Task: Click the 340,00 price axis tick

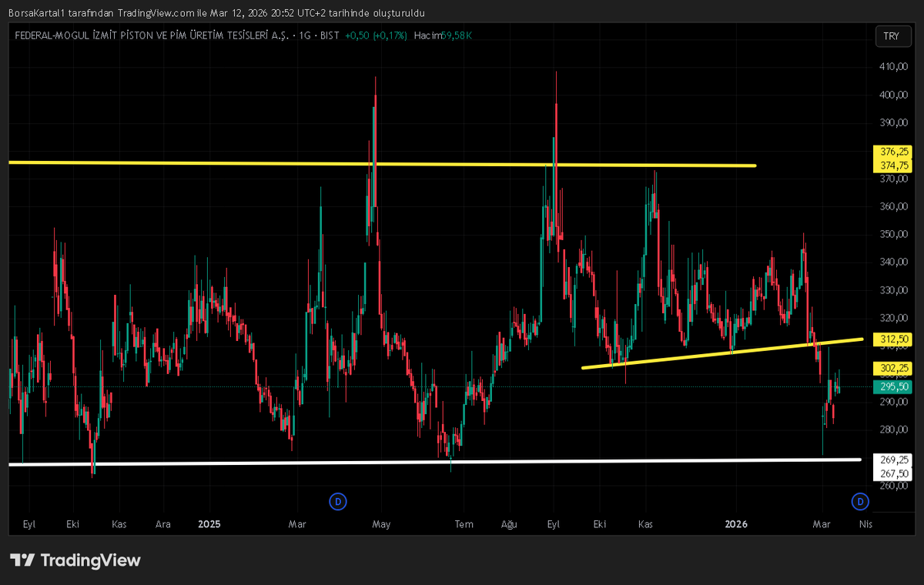Action: [892, 262]
